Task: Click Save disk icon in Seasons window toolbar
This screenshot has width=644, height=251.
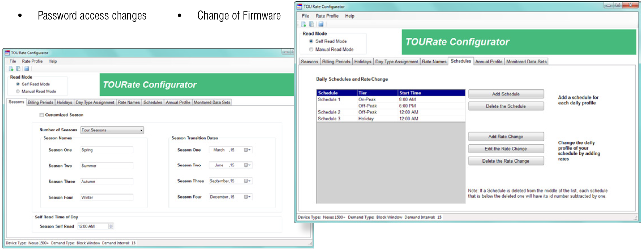Action: coord(27,68)
